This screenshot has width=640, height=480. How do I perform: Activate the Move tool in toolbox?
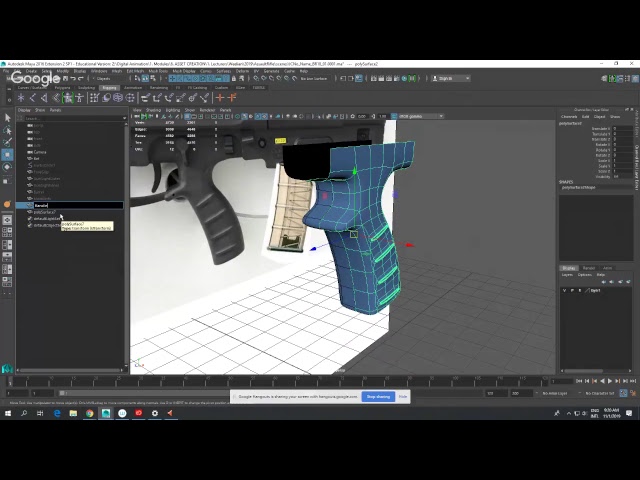(7, 155)
